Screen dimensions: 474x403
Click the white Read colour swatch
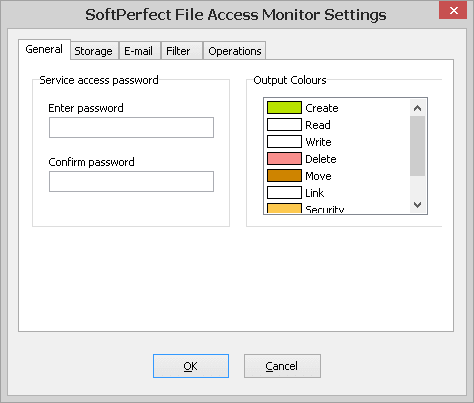pyautogui.click(x=284, y=125)
